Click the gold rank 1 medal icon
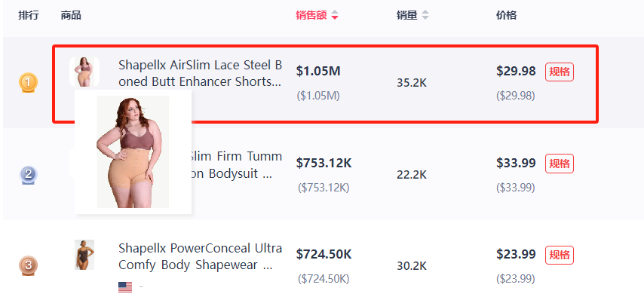Screen dimensions: 644x303 (x=28, y=81)
